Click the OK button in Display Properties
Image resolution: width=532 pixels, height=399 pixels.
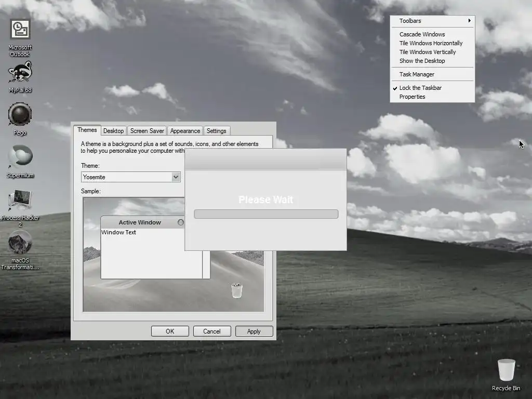coord(170,331)
